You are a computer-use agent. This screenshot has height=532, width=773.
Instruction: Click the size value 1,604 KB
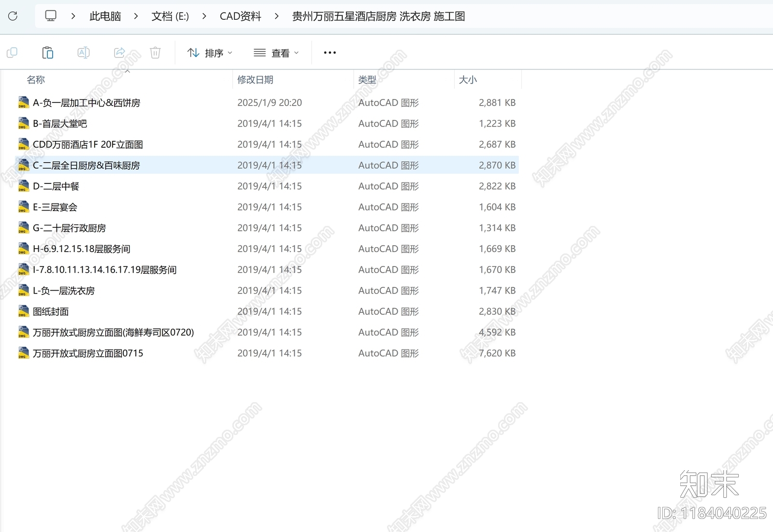[497, 207]
